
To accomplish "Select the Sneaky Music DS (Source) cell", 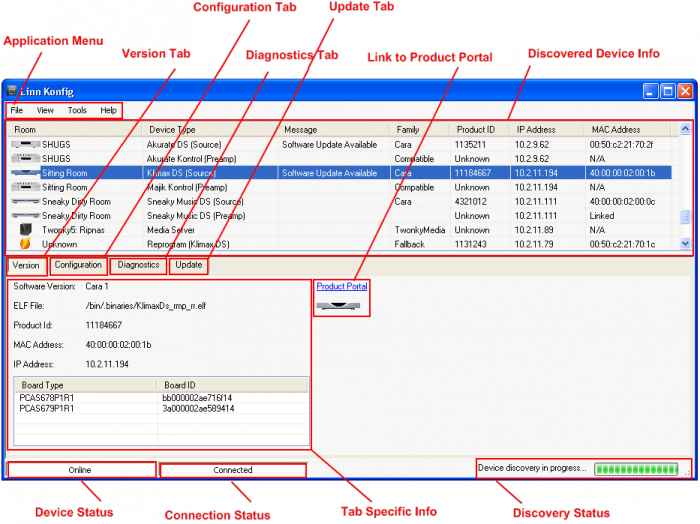I will point(195,202).
